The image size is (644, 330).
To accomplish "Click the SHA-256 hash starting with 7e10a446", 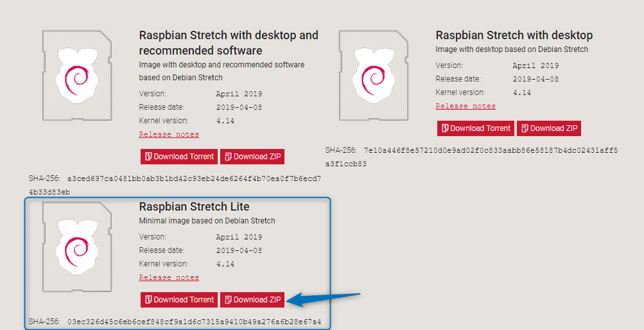I will tap(471, 157).
